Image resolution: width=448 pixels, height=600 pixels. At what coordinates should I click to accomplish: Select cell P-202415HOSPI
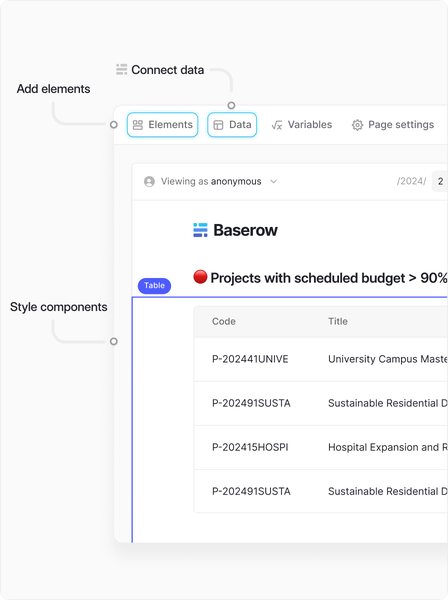[x=250, y=447]
